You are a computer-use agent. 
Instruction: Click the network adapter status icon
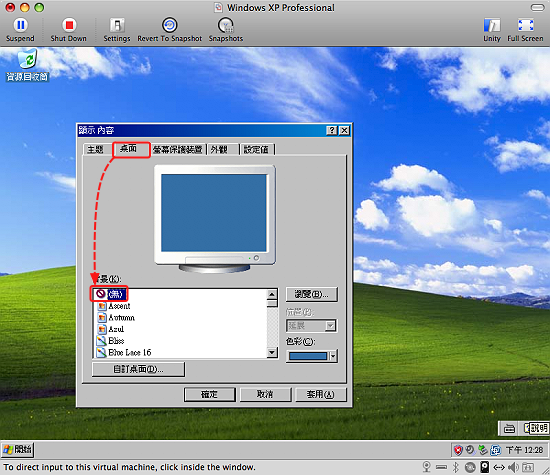(499, 467)
